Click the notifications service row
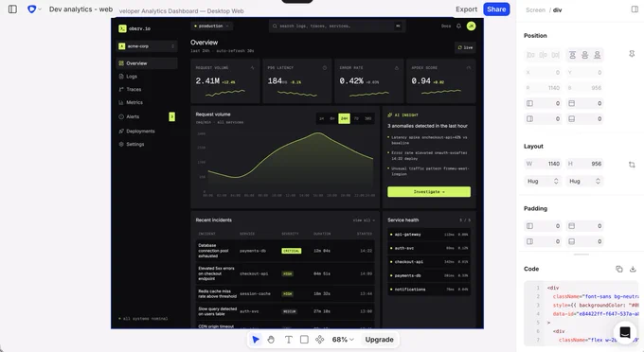 click(x=429, y=290)
